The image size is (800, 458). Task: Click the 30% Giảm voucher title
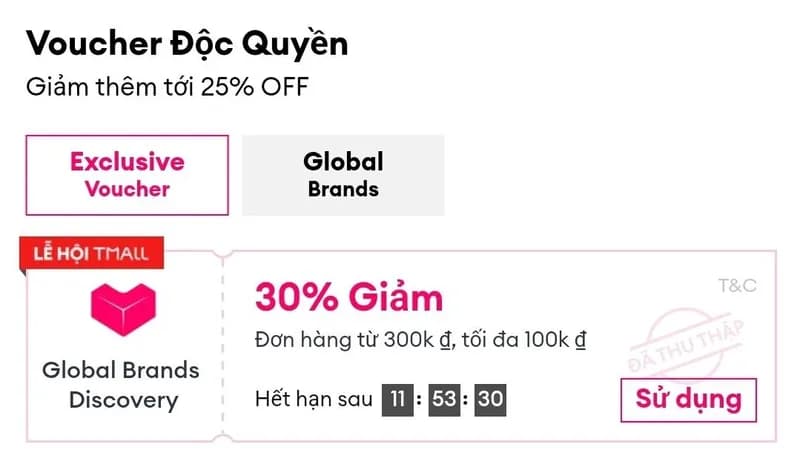pyautogui.click(x=348, y=297)
